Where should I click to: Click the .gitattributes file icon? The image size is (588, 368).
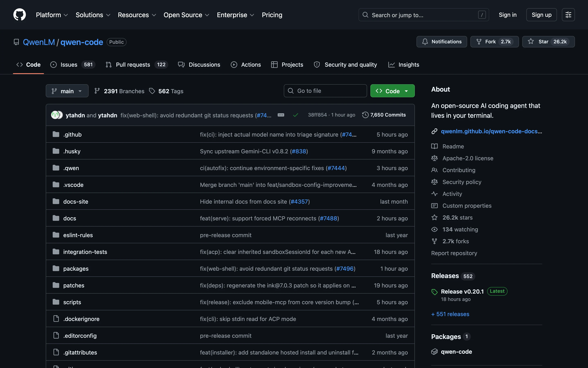point(56,352)
